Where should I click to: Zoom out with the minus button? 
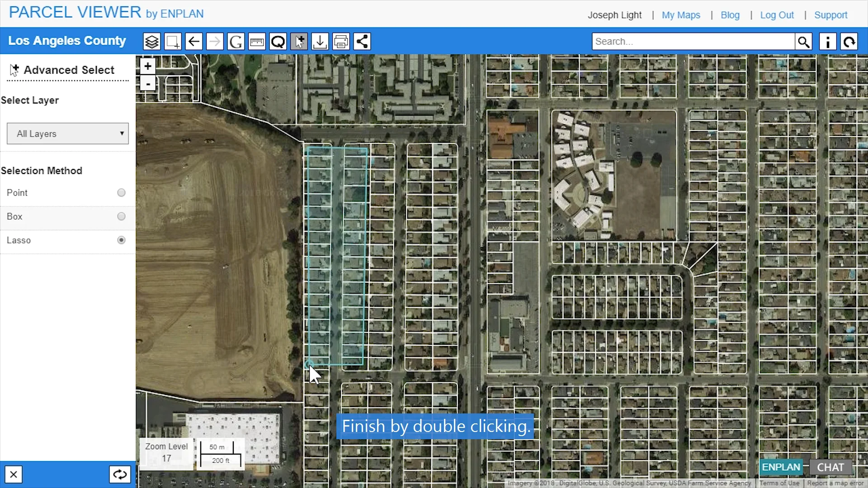tap(148, 84)
